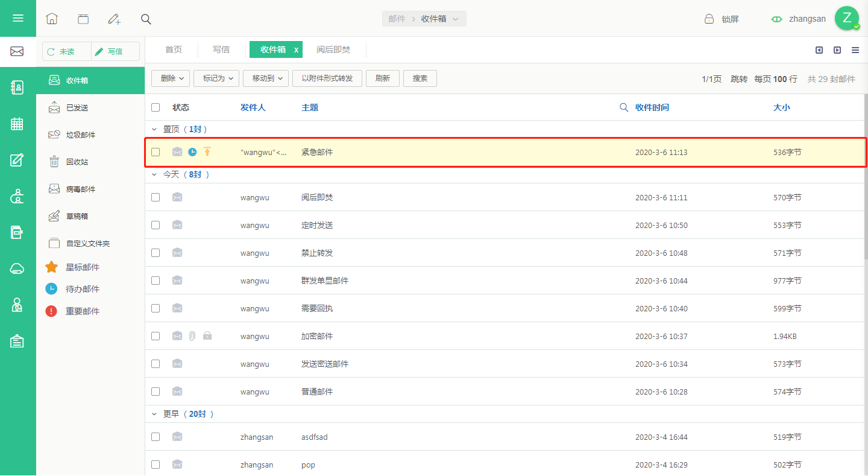Open the address book sidebar icon
868x476 pixels.
17,87
